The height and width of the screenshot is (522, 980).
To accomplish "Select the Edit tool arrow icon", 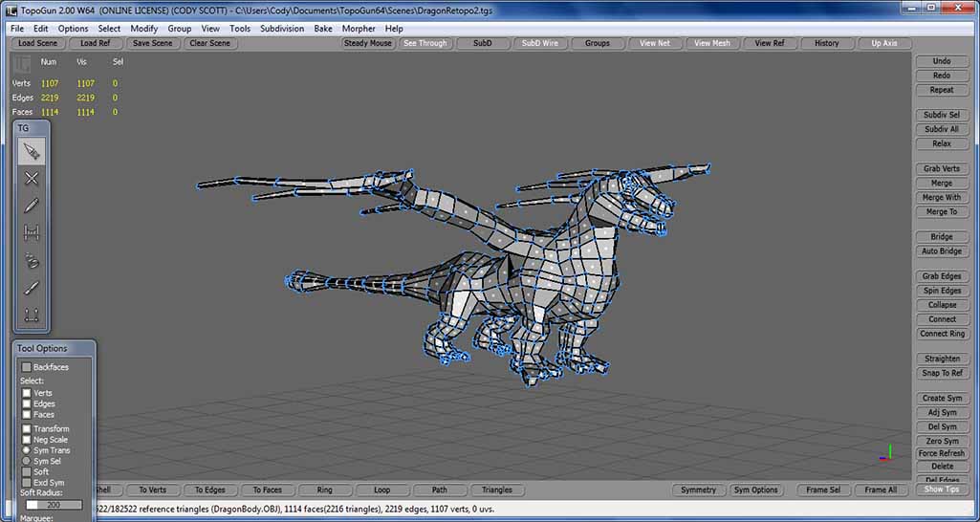I will coord(32,151).
